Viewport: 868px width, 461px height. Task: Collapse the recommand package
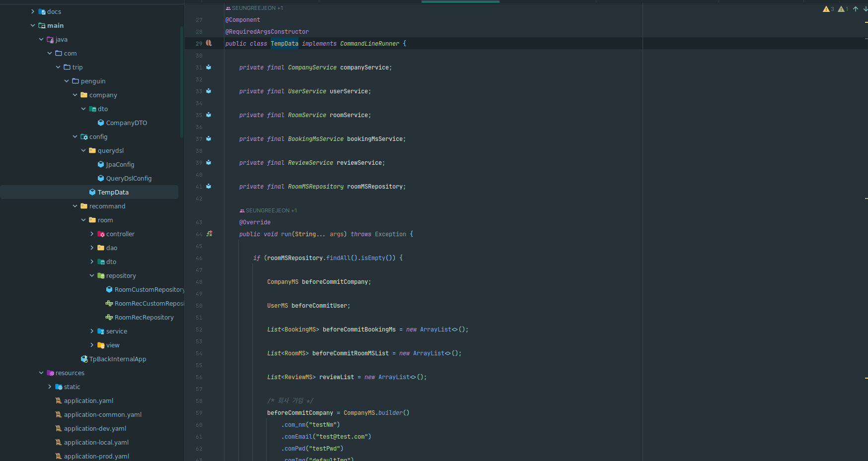(75, 206)
